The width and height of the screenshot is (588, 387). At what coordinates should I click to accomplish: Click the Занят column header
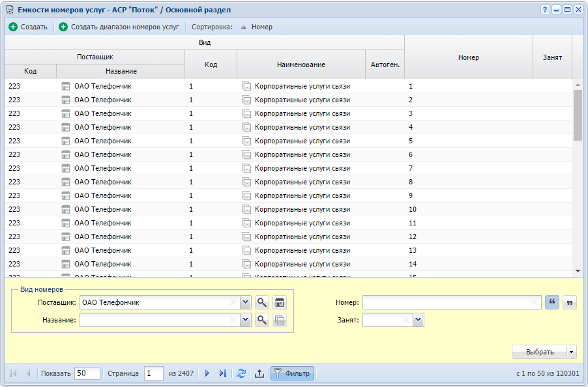pyautogui.click(x=552, y=57)
